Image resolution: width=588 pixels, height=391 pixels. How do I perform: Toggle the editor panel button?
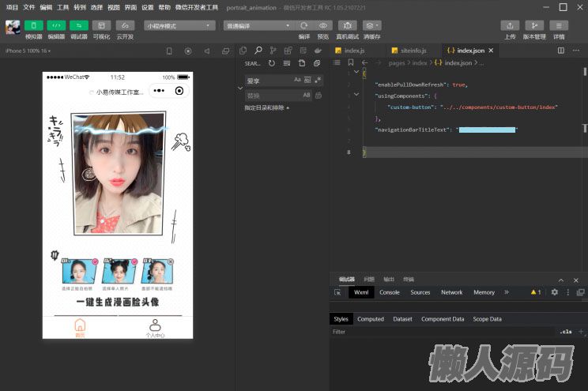[56, 25]
